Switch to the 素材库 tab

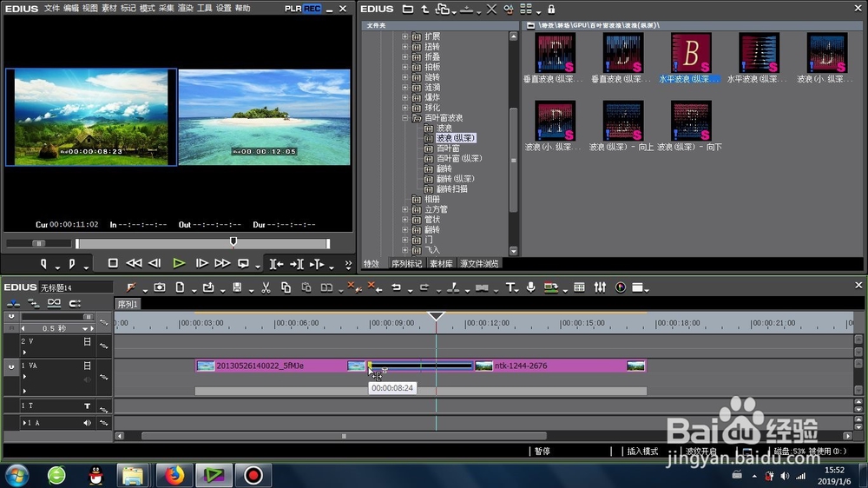[441, 264]
